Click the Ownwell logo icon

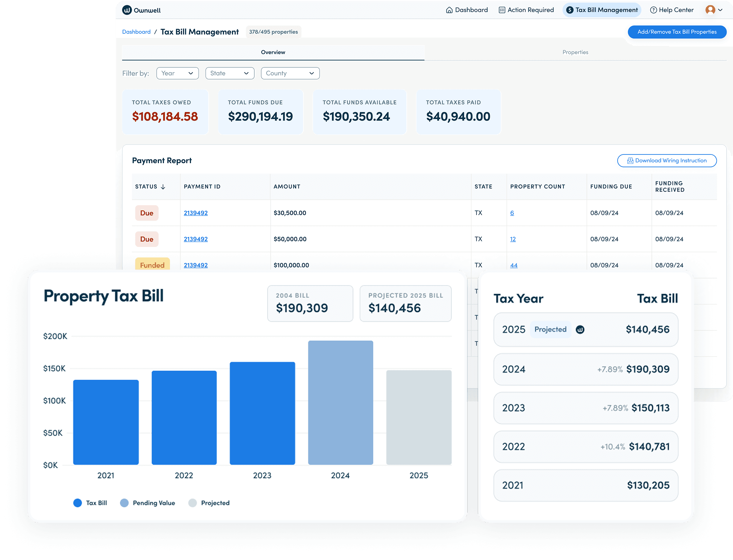tap(127, 10)
